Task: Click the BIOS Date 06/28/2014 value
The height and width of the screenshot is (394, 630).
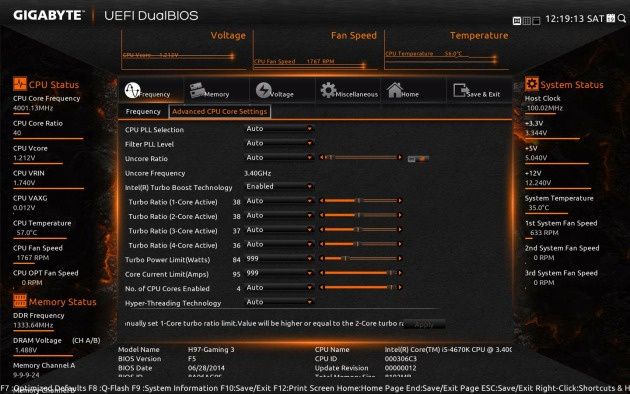Action: point(206,368)
